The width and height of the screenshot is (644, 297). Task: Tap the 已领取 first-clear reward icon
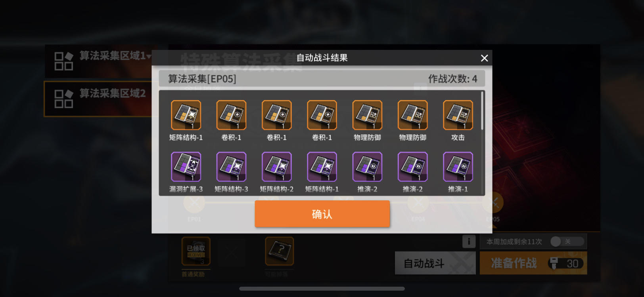point(196,251)
